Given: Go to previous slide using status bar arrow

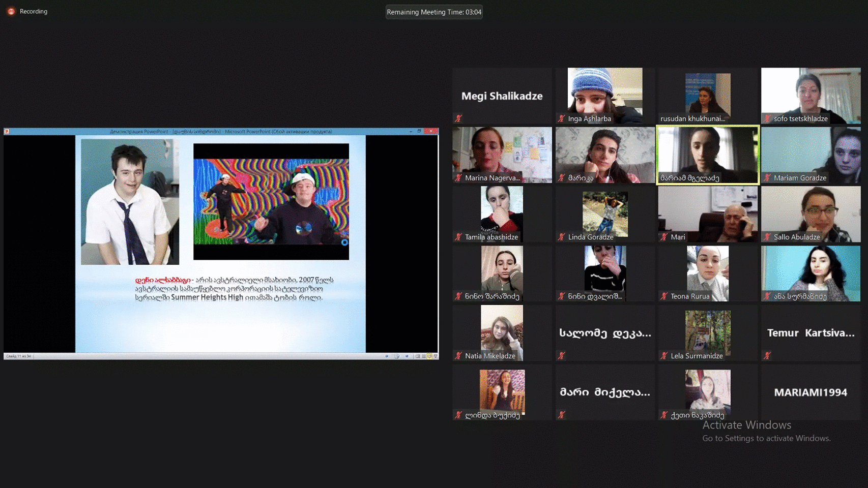Looking at the screenshot, I should 387,356.
